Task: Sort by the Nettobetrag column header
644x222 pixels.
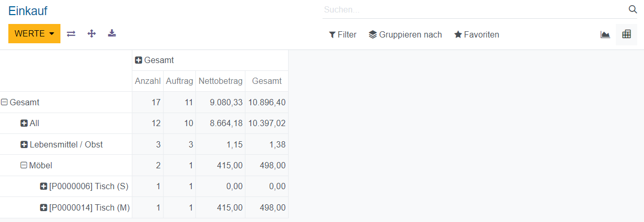Action: 220,81
